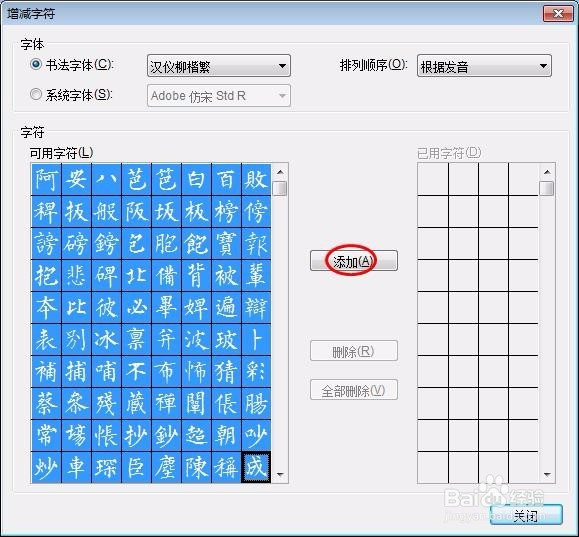Click the down arrow of the 已用字符 scrollbar
The height and width of the screenshot is (537, 579).
pyautogui.click(x=547, y=474)
